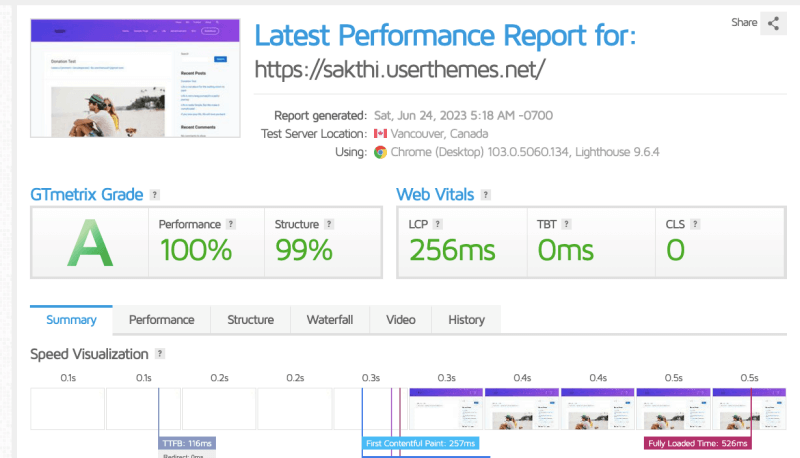The height and width of the screenshot is (458, 800).
Task: Click the GTmetrix Grade heading
Action: click(87, 195)
